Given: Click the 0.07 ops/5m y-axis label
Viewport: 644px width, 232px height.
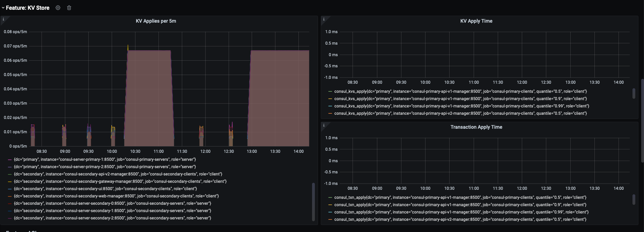Looking at the screenshot, I should pyautogui.click(x=15, y=46).
